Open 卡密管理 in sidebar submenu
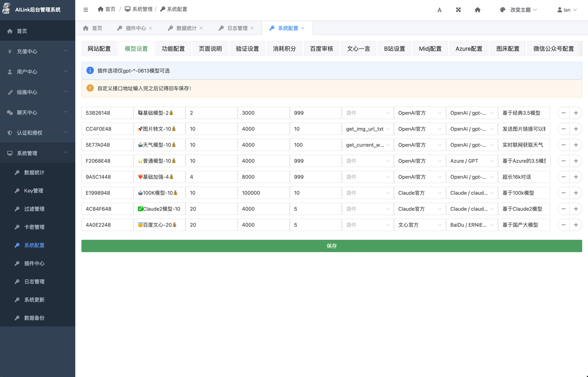Screen dimensions: 588x377 point(37,227)
